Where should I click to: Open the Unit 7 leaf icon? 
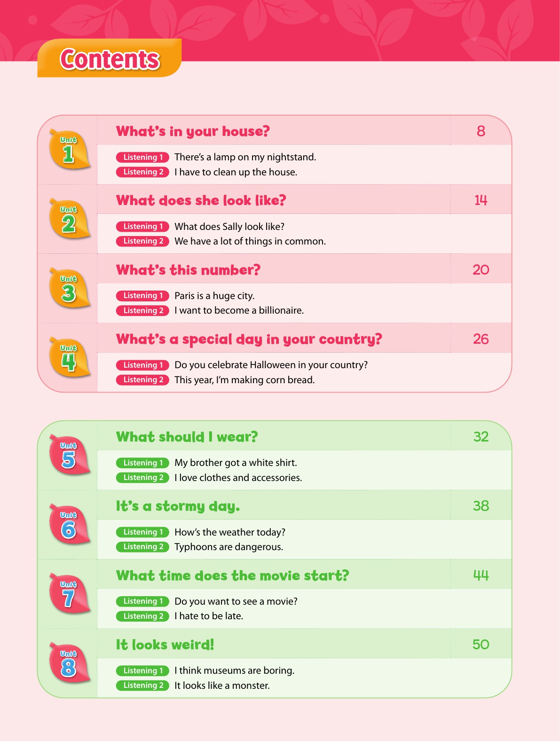[x=70, y=593]
